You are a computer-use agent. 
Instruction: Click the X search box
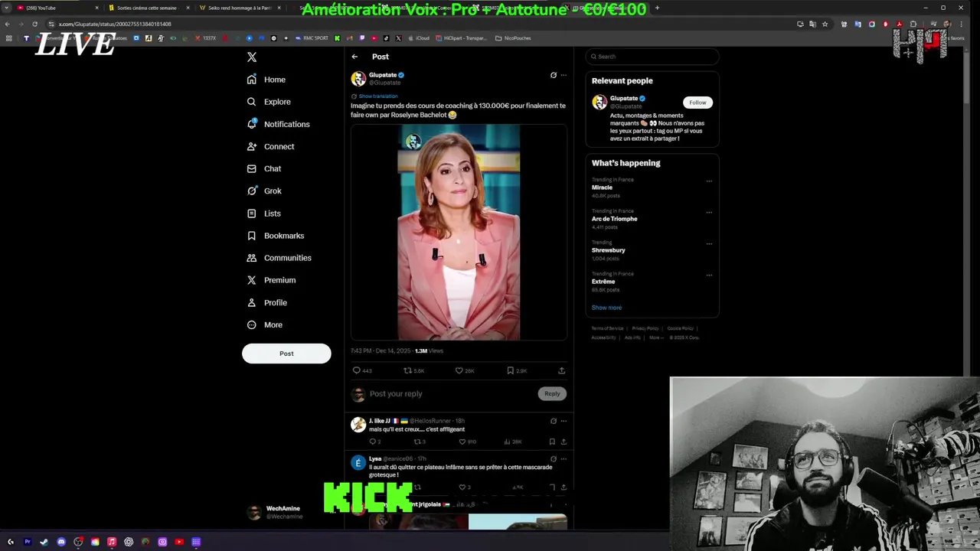click(652, 57)
